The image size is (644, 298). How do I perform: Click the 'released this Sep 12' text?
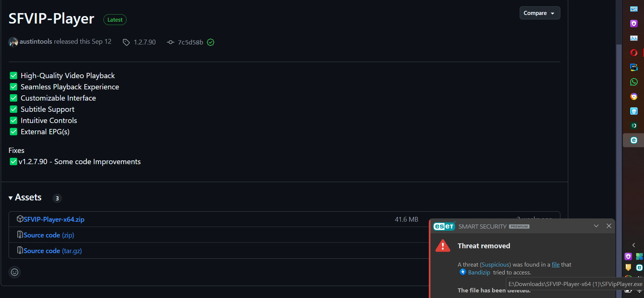coord(83,42)
